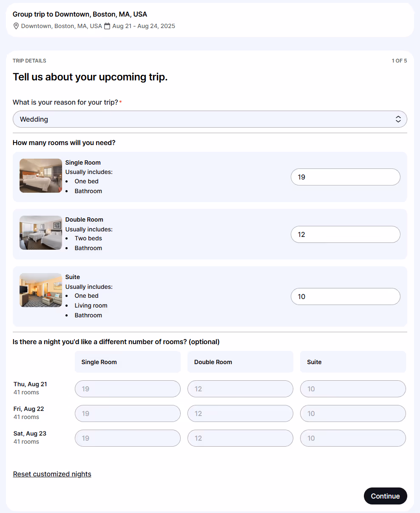Edit Sat, Aug 23 Double Room count
Viewport: 420px width, 513px height.
click(240, 438)
